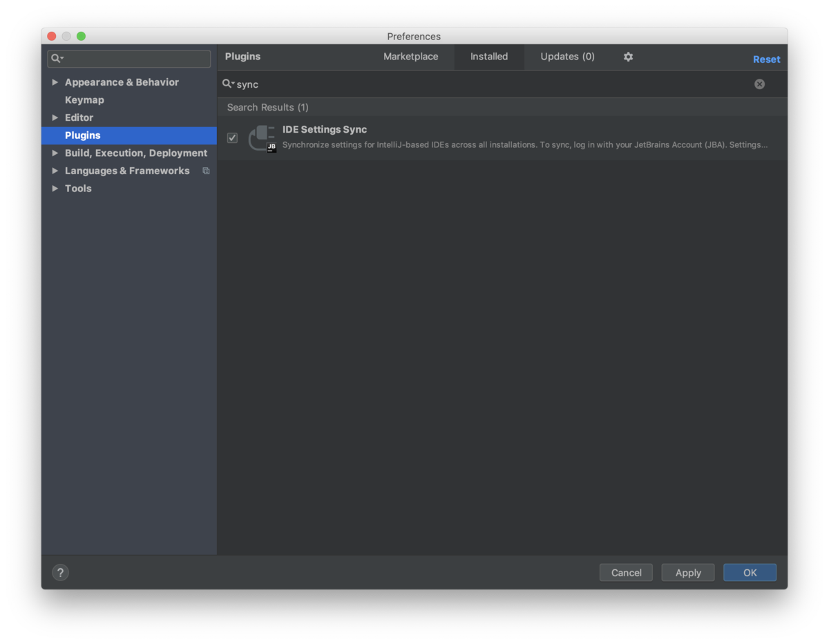
Task: Switch to the Marketplace tab
Action: [x=411, y=57]
